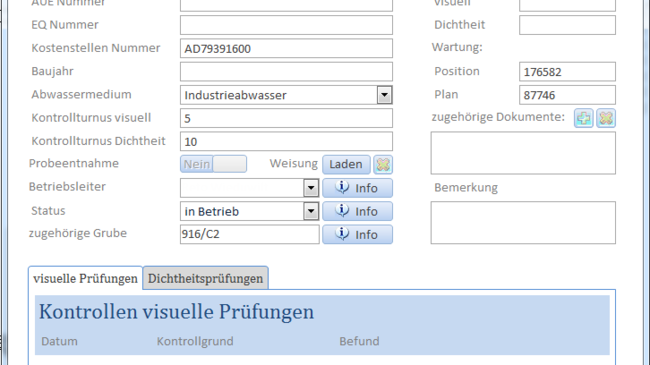Viewport: 650px width, 365px height.
Task: Click the Befund column header
Action: (359, 341)
